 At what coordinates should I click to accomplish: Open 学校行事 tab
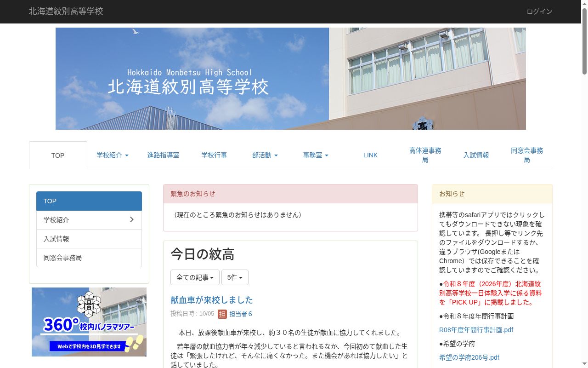214,155
